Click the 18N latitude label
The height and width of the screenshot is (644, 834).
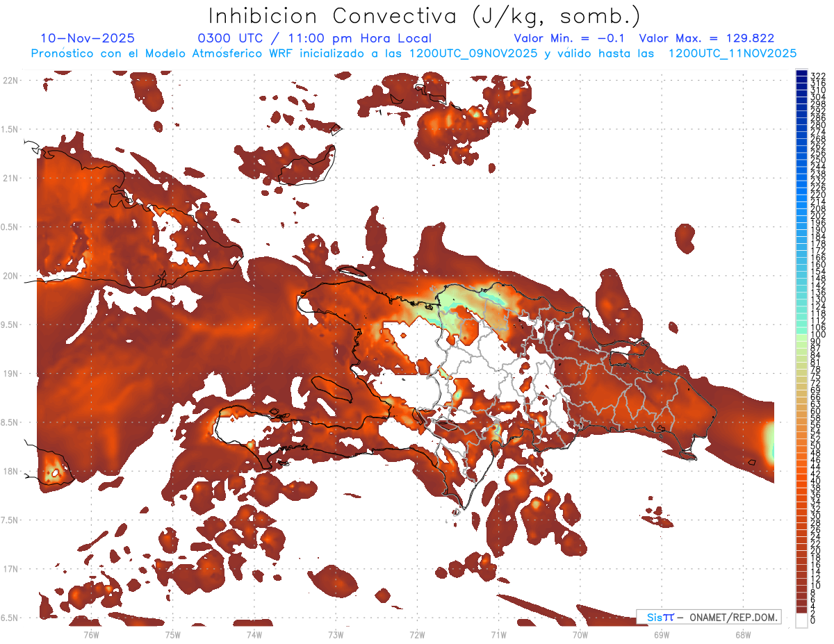click(x=11, y=471)
